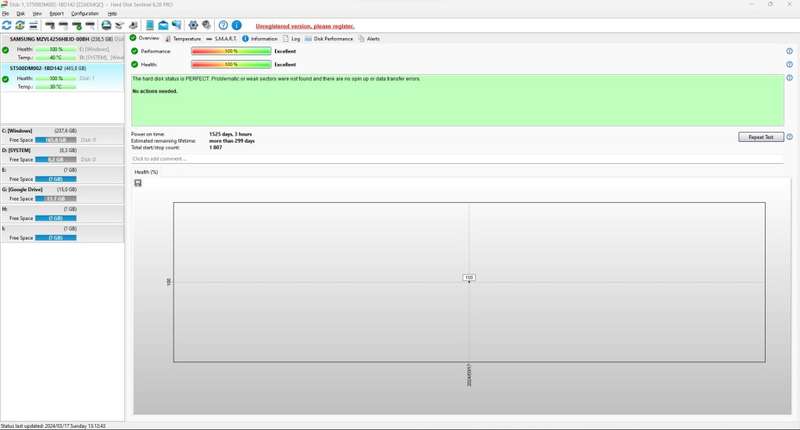Open the S.M.A.R.T. tab
Image resolution: width=800 pixels, height=430 pixels.
[x=221, y=39]
